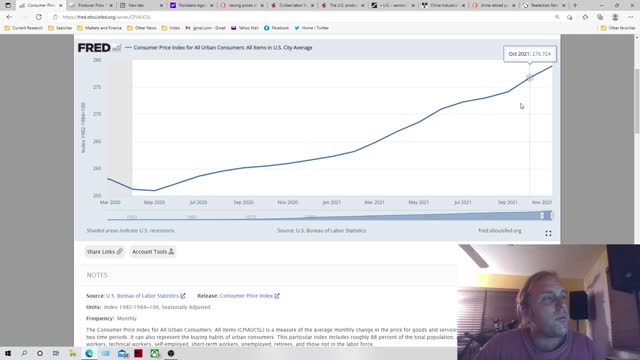The height and width of the screenshot is (360, 640).
Task: Open the Current Research bookmarks folder
Action: click(x=23, y=28)
